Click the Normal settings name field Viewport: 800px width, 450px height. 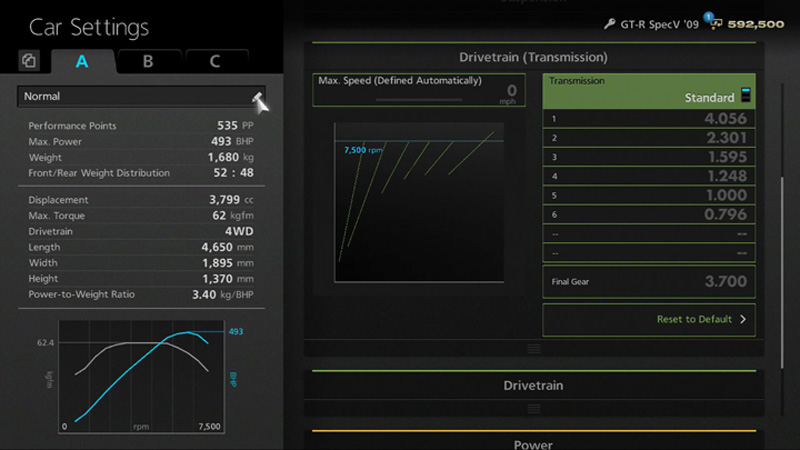coord(135,97)
